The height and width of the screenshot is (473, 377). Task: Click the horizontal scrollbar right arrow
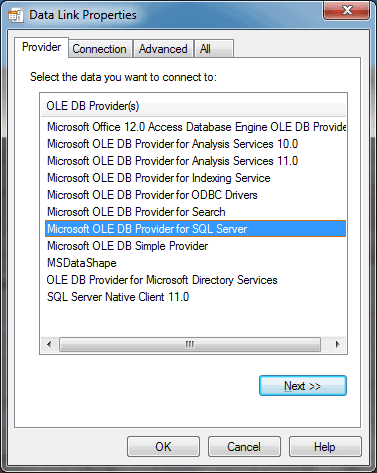click(338, 344)
